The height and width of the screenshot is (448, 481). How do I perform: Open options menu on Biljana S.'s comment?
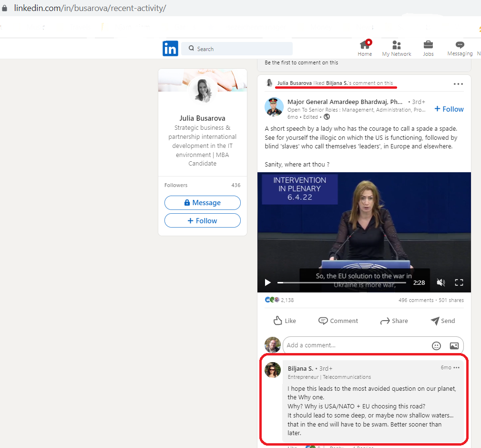(x=457, y=367)
